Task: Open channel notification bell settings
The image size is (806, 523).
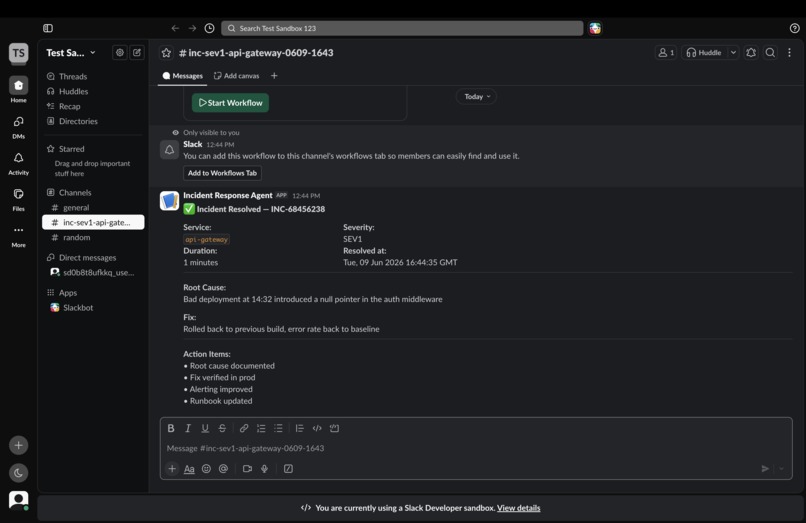Action: coord(751,52)
